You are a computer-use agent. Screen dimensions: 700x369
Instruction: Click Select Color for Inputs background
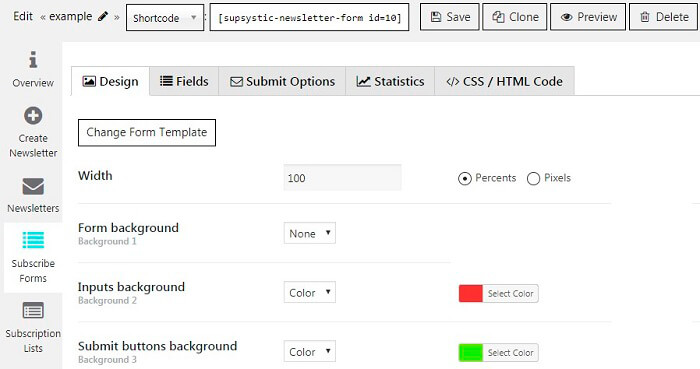pos(510,294)
